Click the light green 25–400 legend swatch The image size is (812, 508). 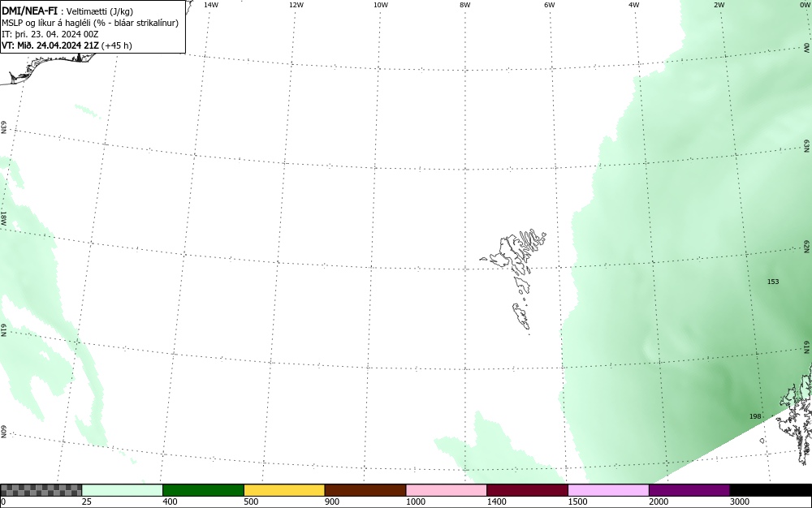(123, 490)
